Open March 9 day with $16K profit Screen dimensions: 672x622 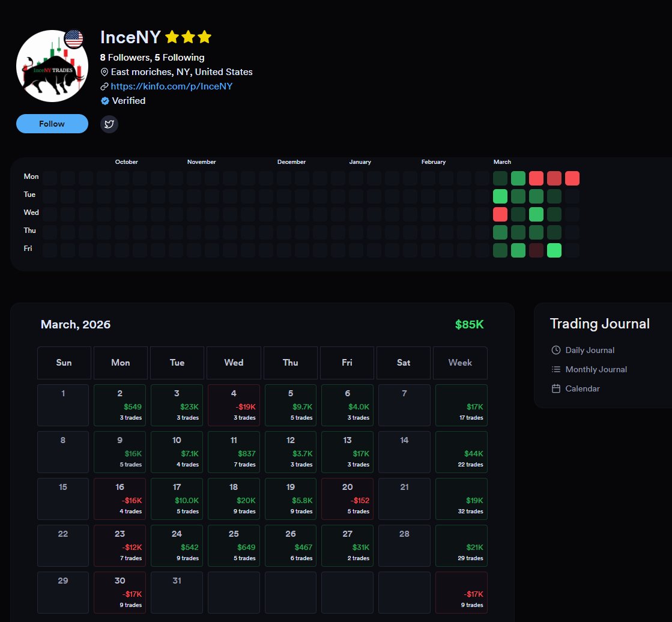[120, 452]
